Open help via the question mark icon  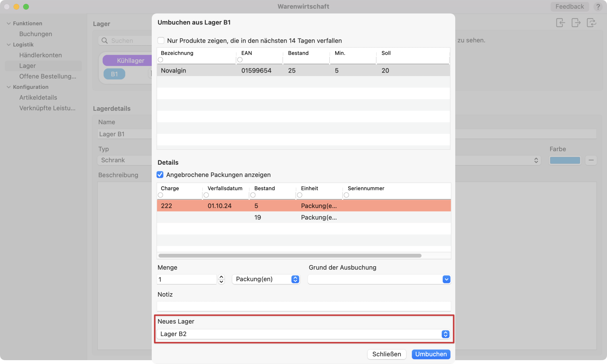coord(598,7)
